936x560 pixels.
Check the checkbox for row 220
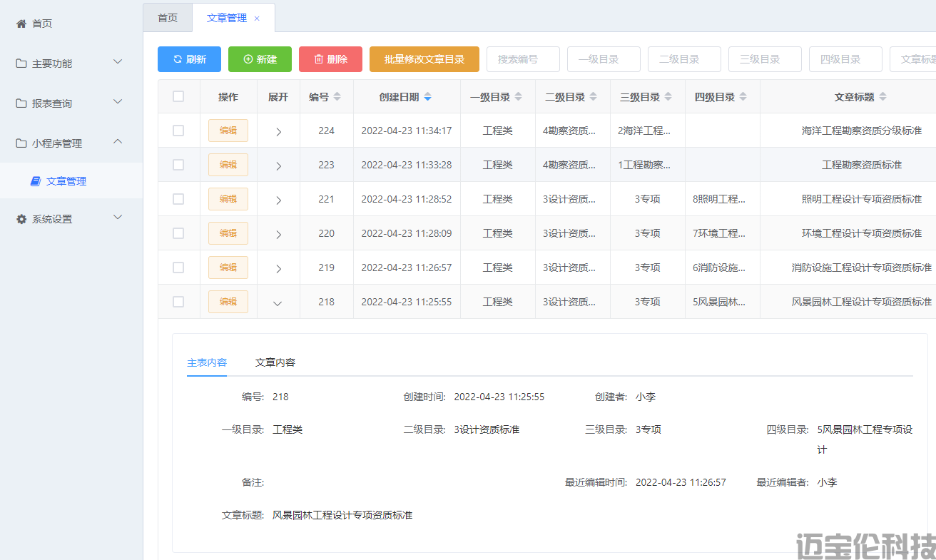tap(178, 233)
